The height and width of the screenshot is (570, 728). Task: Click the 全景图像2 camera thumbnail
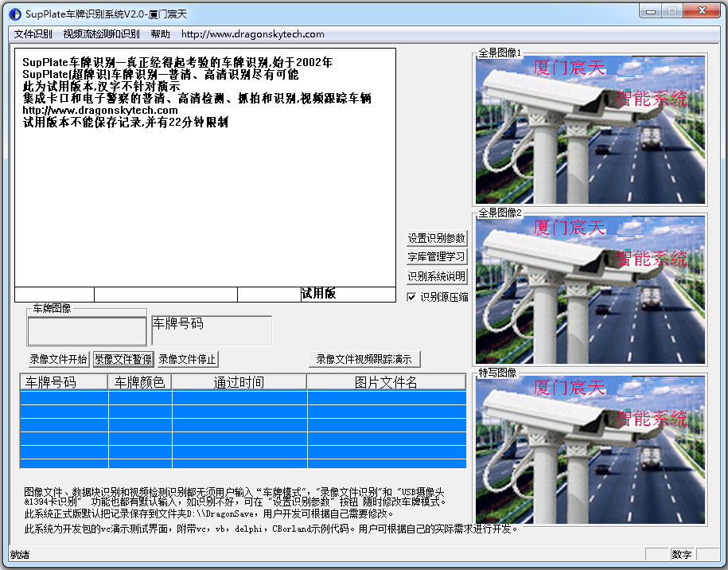coord(590,290)
